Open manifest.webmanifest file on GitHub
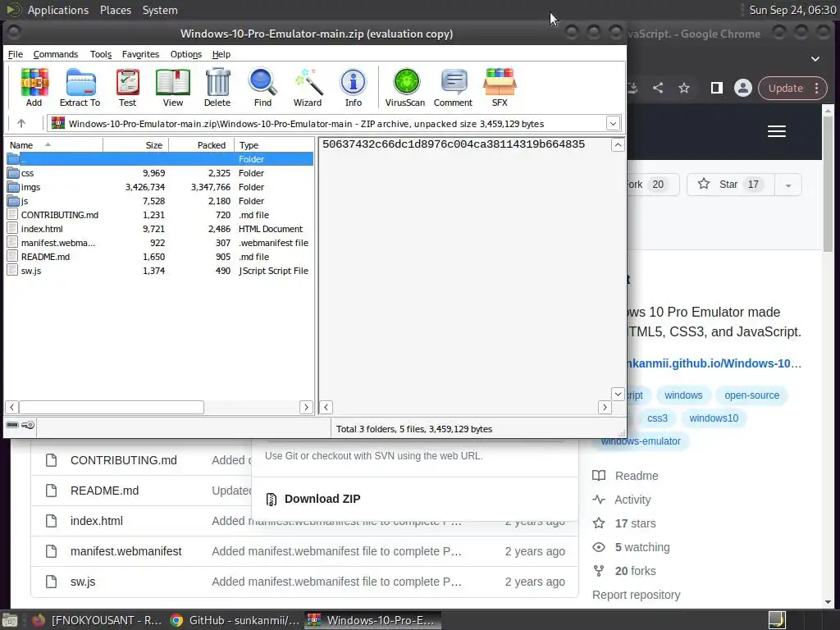This screenshot has width=840, height=630. [x=126, y=551]
